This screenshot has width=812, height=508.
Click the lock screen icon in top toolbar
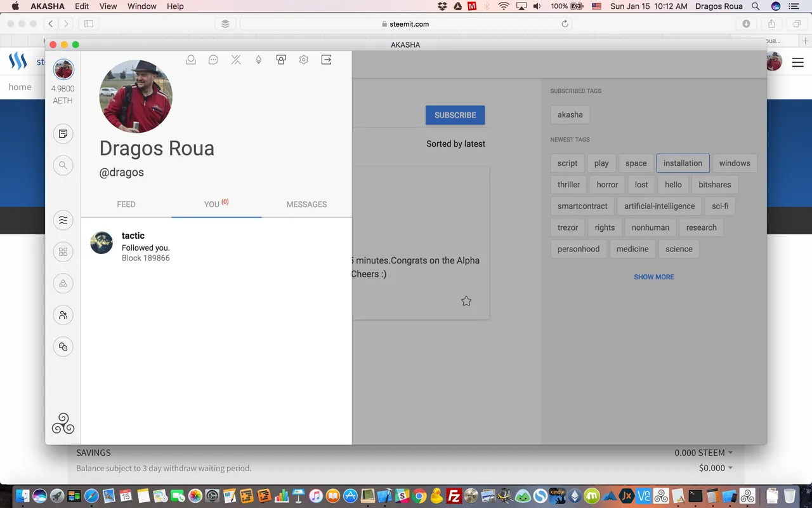coord(281,60)
